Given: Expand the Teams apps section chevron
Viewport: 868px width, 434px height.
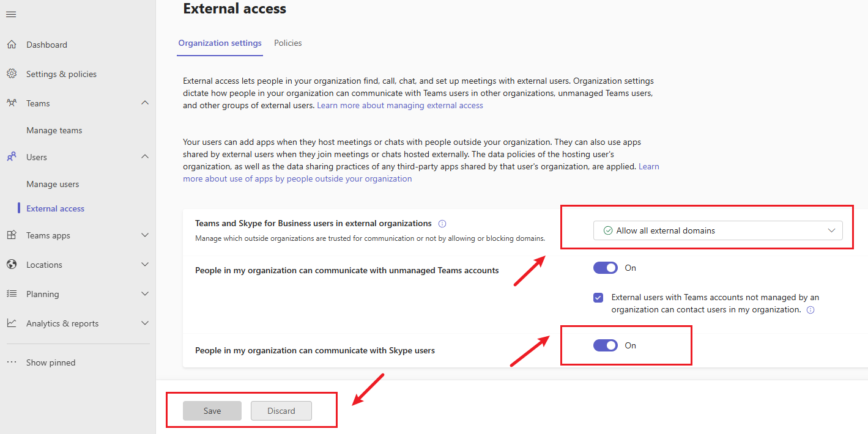Looking at the screenshot, I should pos(145,235).
